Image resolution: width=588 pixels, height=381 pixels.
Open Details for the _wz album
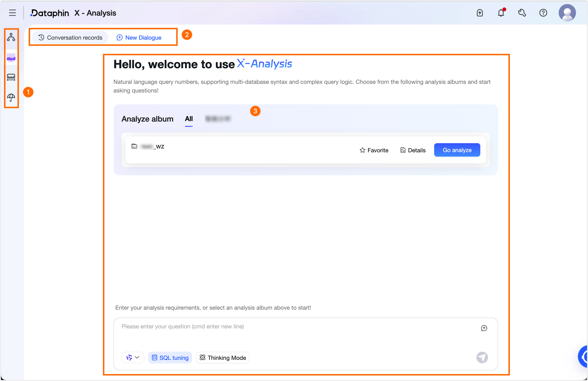pos(413,150)
